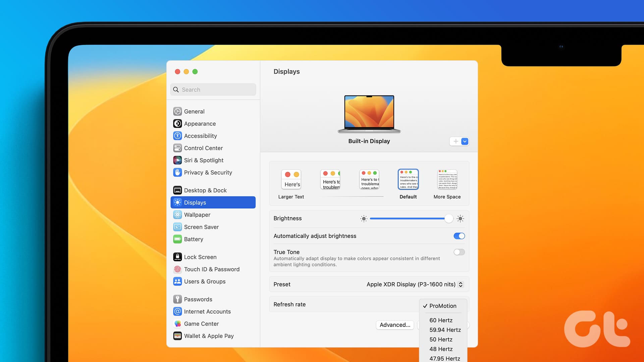Select the Default resolution thumbnail
This screenshot has height=362, width=644.
click(x=408, y=180)
